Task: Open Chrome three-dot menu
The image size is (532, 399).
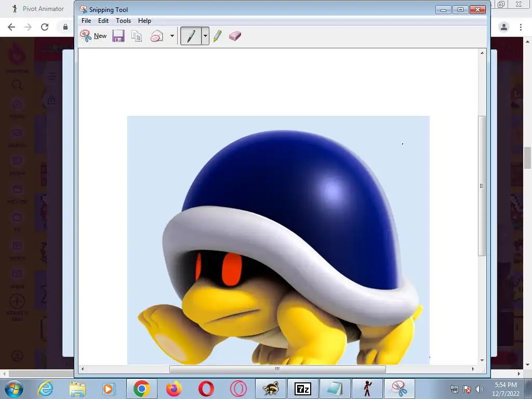Action: [x=521, y=27]
